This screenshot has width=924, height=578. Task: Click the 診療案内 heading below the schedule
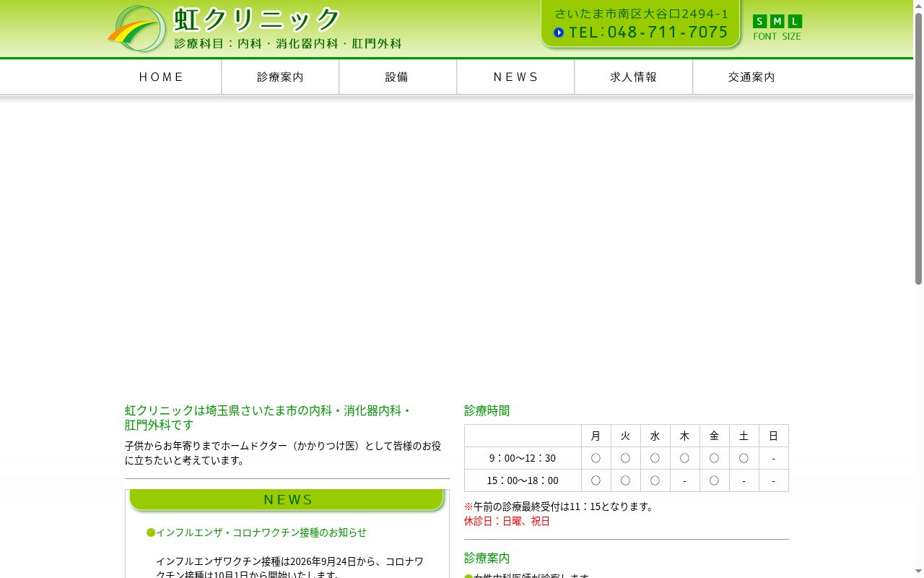click(487, 558)
